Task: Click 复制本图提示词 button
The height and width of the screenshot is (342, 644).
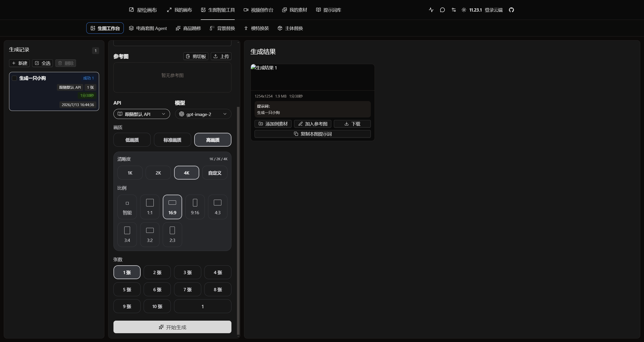Action: click(313, 134)
